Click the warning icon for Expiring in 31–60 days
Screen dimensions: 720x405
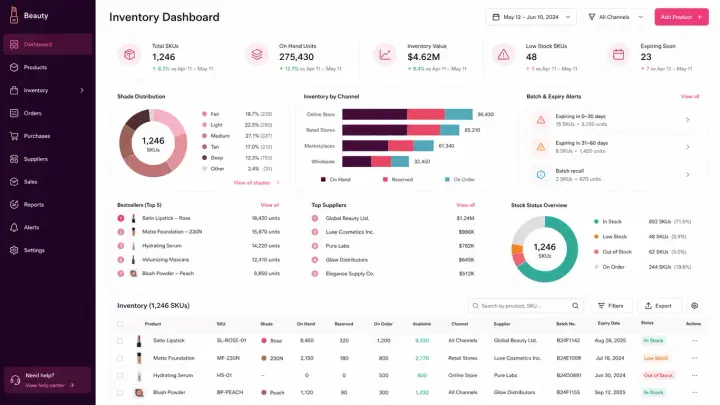click(x=541, y=147)
